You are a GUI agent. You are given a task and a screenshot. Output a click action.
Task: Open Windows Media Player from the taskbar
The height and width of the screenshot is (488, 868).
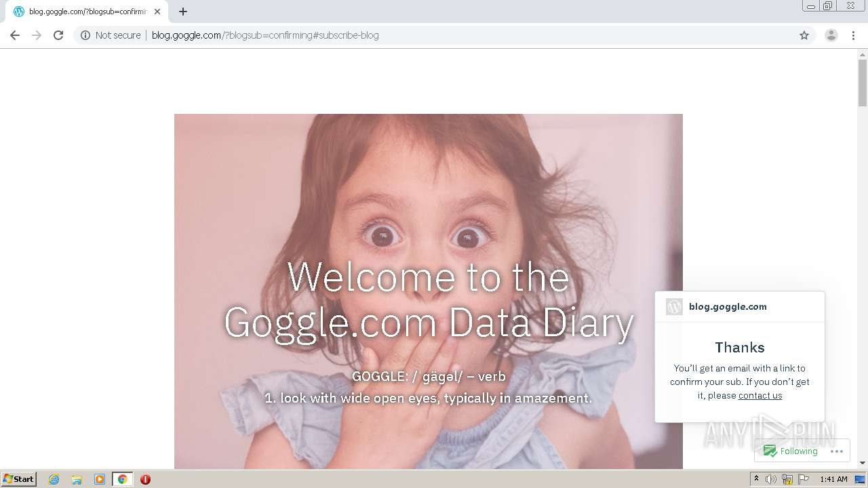100,479
